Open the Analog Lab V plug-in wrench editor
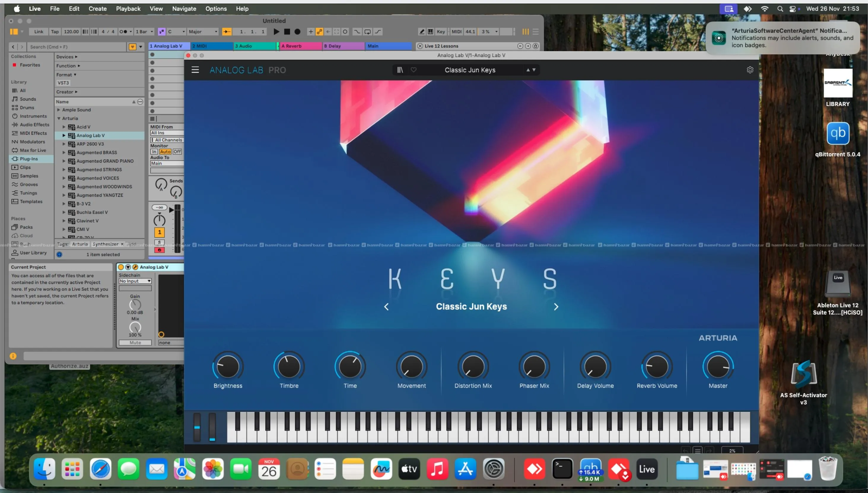 (135, 267)
